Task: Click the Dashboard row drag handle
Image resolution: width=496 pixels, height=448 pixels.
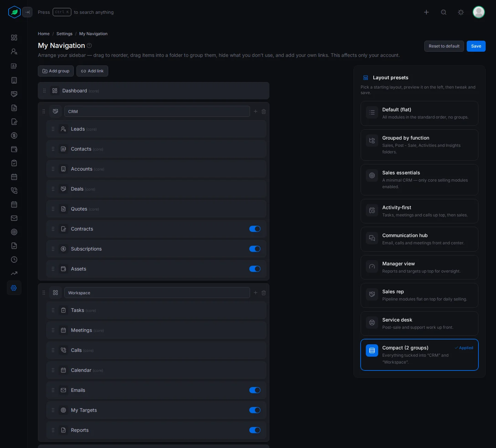Action: pos(44,91)
